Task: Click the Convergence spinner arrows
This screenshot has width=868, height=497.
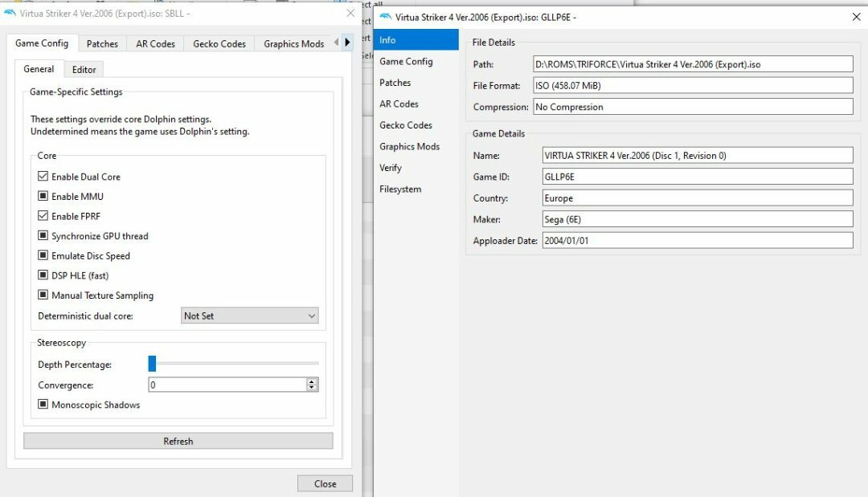Action: pyautogui.click(x=312, y=385)
